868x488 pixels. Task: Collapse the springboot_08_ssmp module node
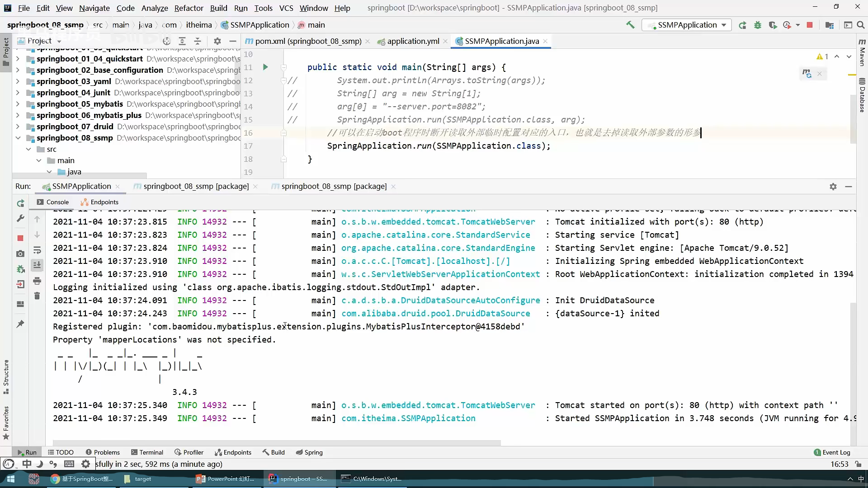(18, 138)
